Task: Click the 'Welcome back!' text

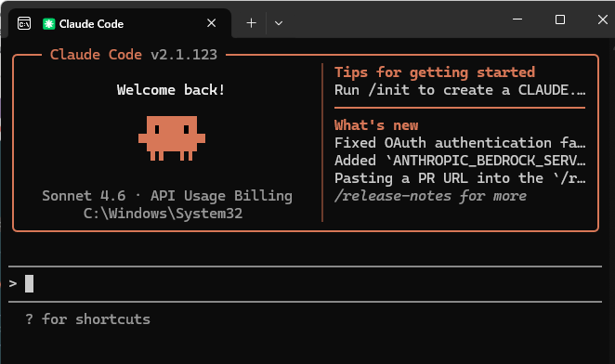Action: (x=171, y=90)
